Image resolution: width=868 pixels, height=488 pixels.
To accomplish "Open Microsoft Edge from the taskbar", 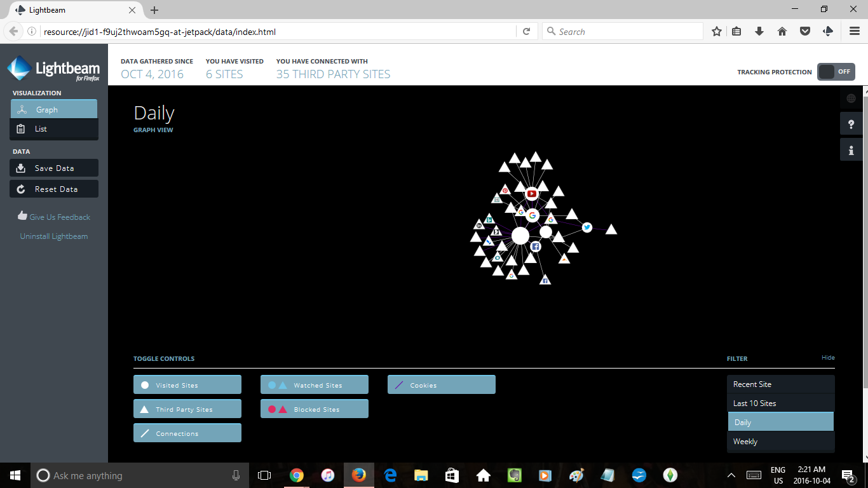I will (390, 475).
